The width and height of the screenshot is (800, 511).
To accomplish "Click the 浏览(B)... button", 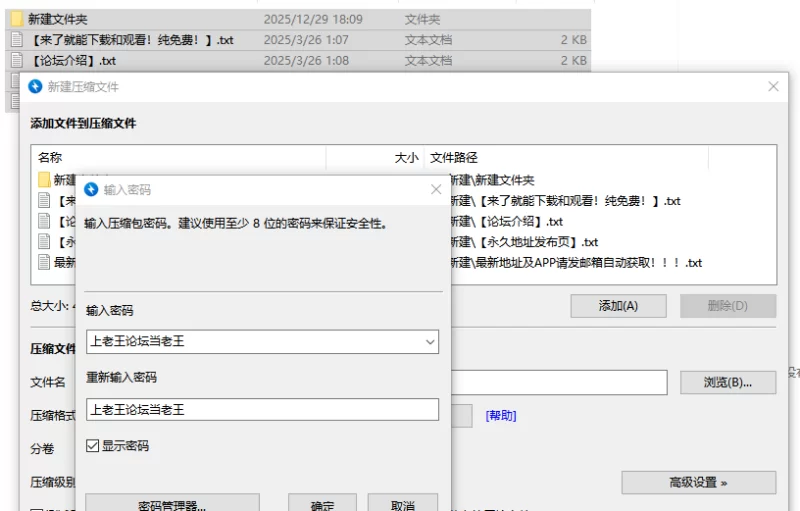I will [728, 382].
